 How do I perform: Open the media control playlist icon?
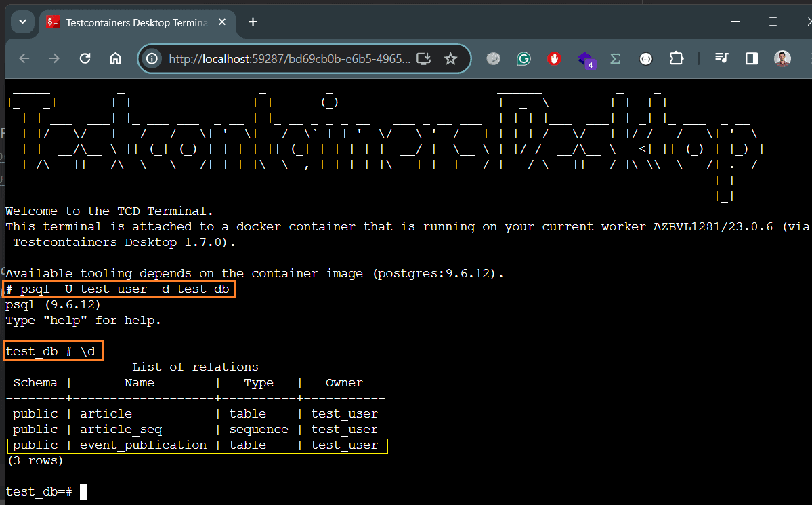(x=721, y=58)
